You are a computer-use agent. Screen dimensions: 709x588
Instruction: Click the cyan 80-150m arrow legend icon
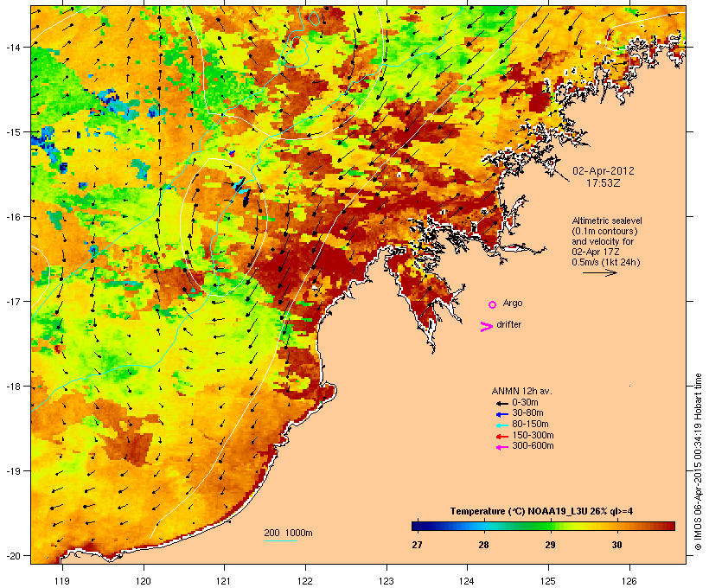click(x=502, y=425)
